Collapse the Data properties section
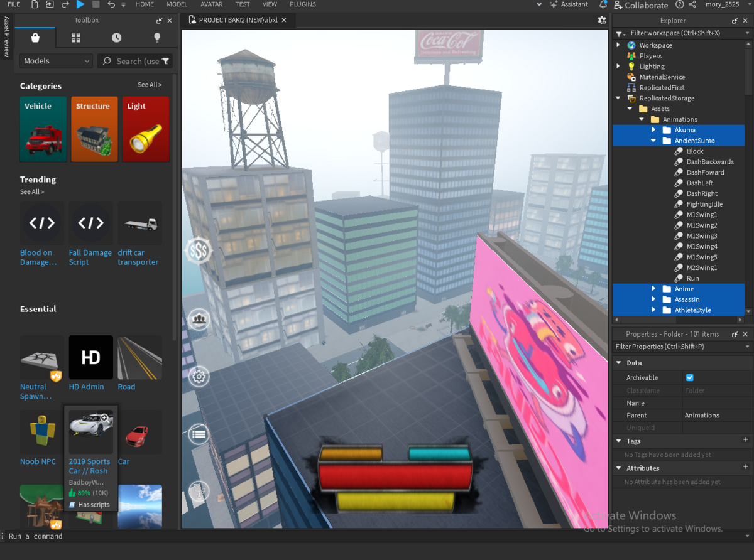754x560 pixels. (x=618, y=363)
